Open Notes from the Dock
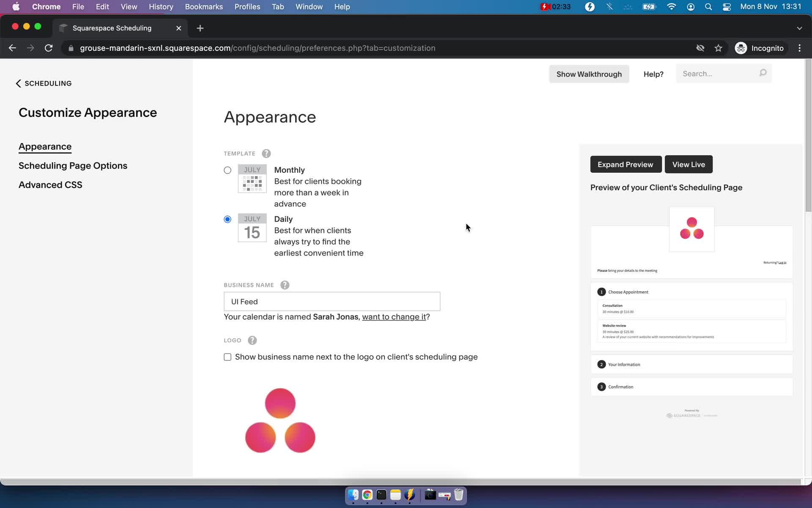 pyautogui.click(x=395, y=495)
